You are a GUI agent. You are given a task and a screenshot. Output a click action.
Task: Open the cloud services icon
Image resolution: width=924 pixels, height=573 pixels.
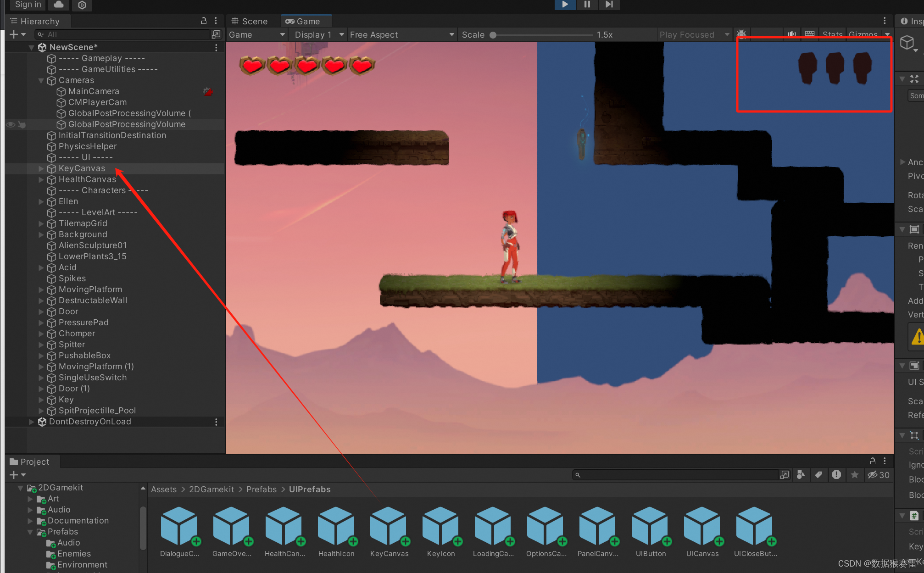[59, 5]
